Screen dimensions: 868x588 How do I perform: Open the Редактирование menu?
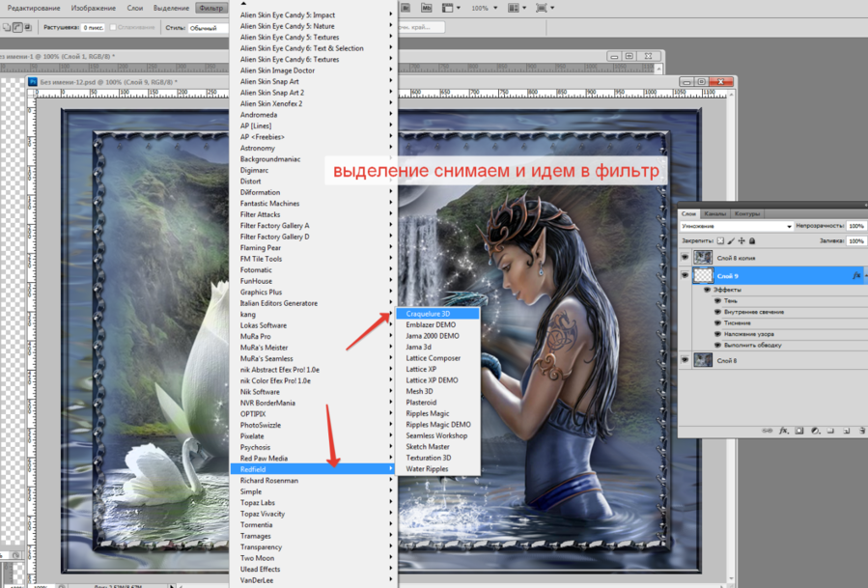tap(33, 8)
